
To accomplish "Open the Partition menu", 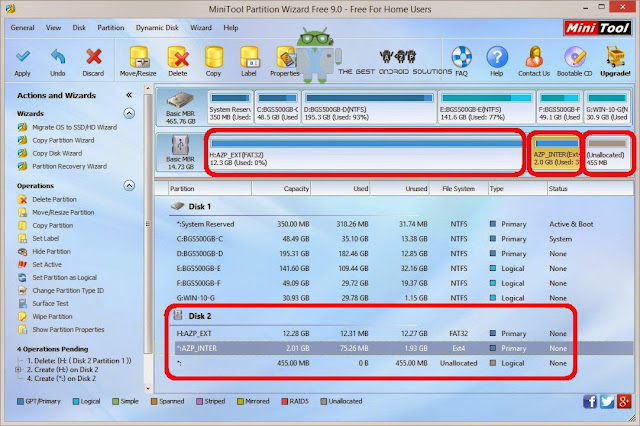I will coord(111,28).
